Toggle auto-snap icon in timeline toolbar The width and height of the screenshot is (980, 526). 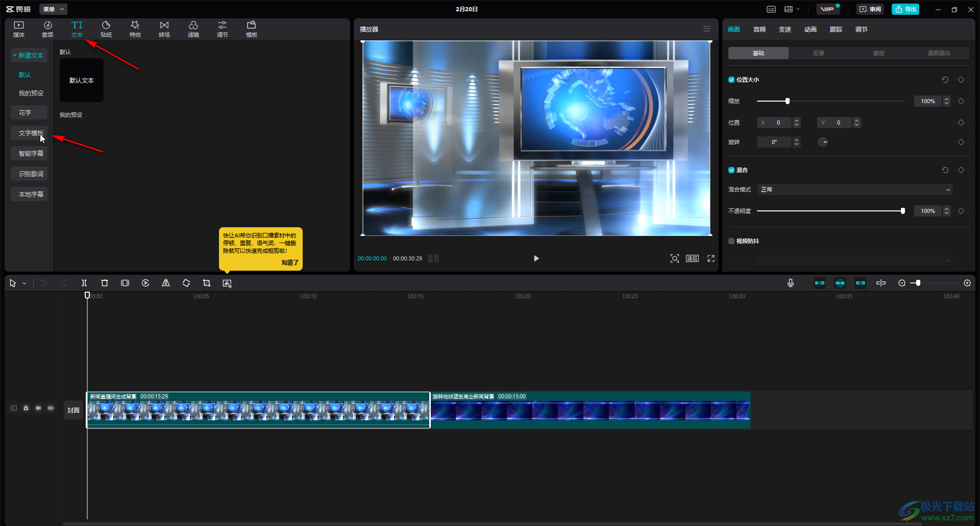(840, 283)
